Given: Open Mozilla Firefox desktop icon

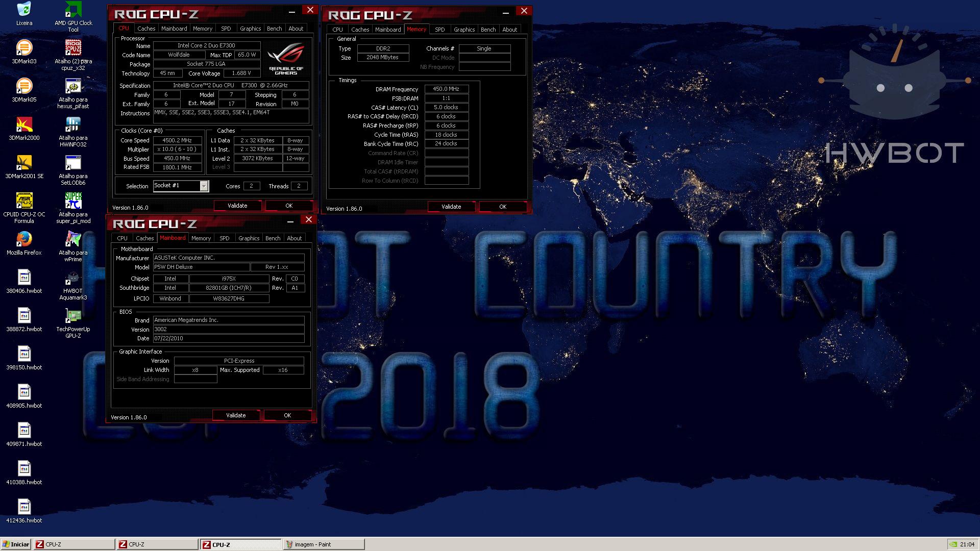Looking at the screenshot, I should tap(24, 239).
